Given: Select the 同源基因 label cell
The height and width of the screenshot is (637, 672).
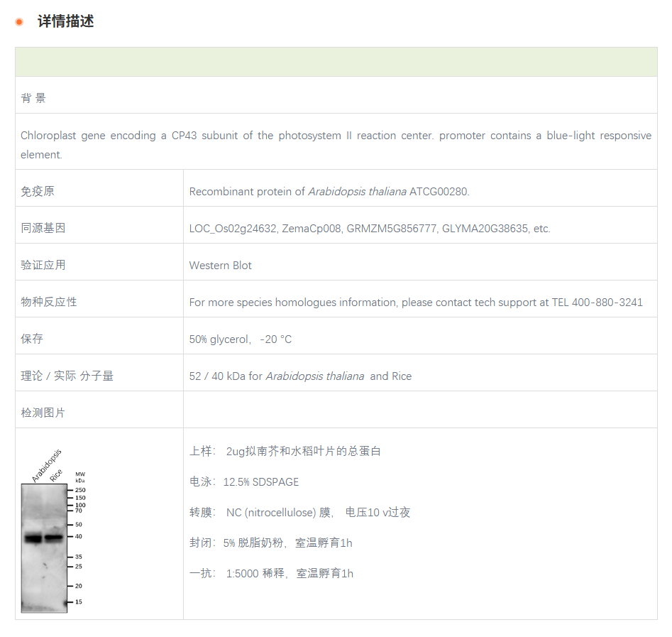Looking at the screenshot, I should [43, 228].
